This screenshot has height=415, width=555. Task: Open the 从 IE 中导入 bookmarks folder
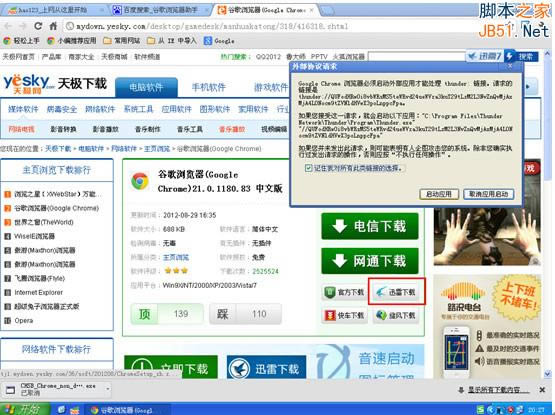click(172, 41)
